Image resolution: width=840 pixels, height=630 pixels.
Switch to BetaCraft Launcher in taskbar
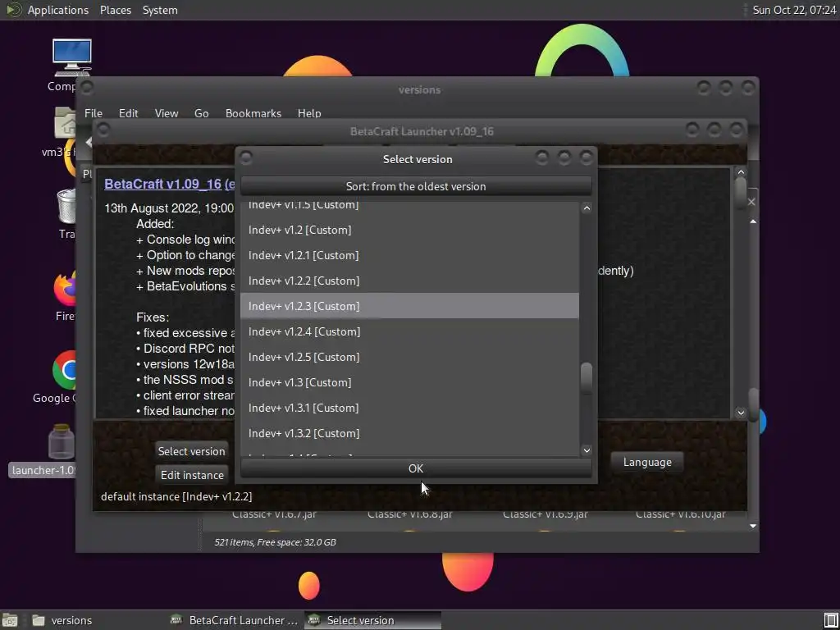(x=234, y=620)
